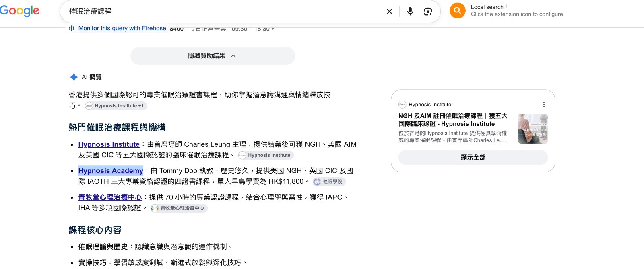Start voice search with microphone icon

410,12
